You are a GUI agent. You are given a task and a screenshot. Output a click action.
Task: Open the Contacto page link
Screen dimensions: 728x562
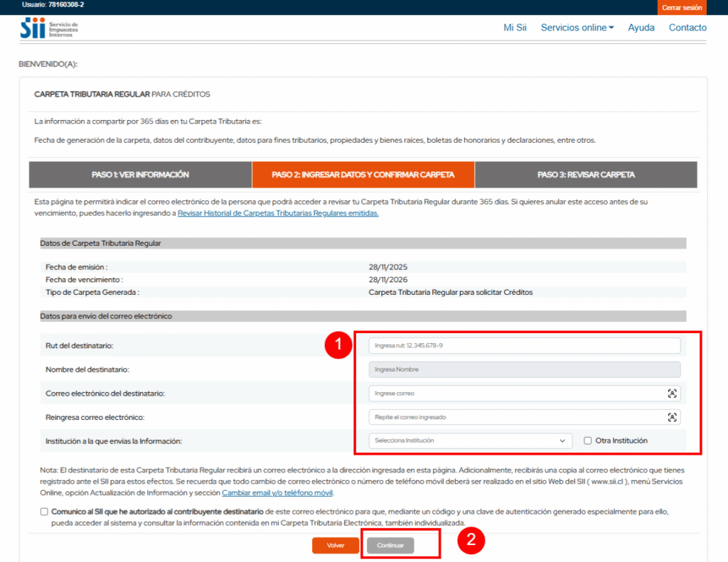687,28
